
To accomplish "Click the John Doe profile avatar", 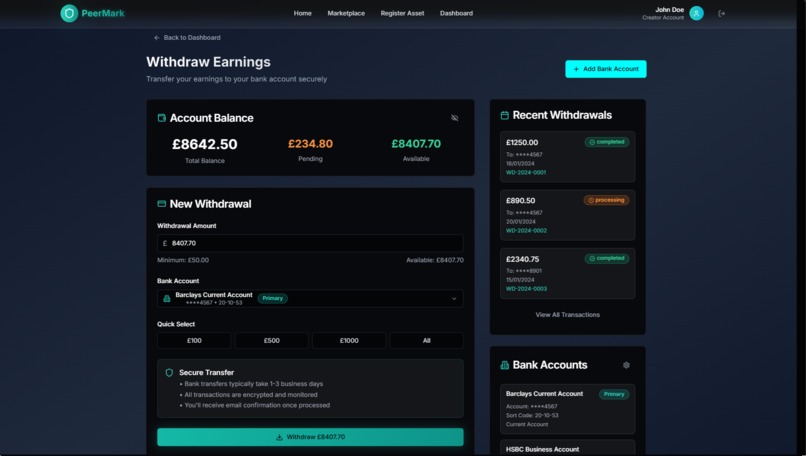I will tap(697, 13).
